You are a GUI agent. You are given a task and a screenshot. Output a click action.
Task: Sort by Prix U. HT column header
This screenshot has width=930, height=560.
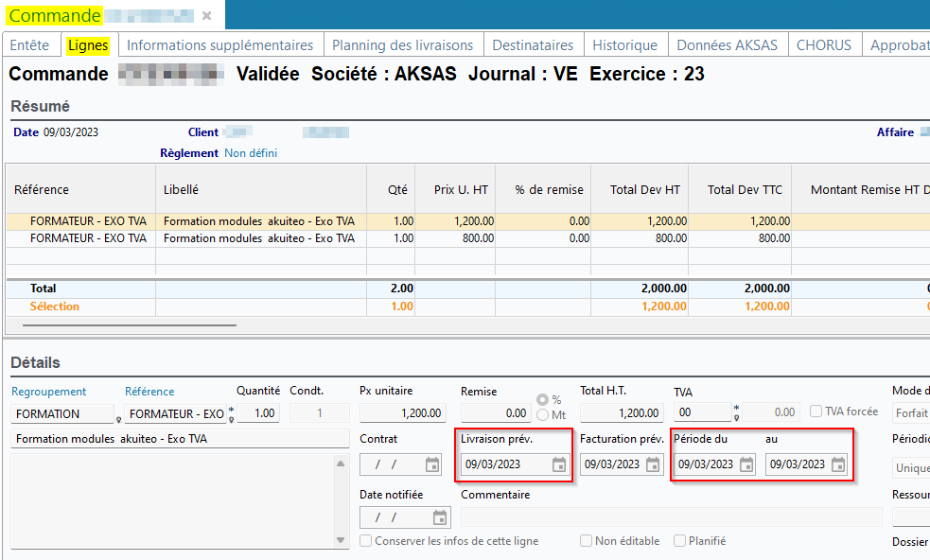point(455,190)
